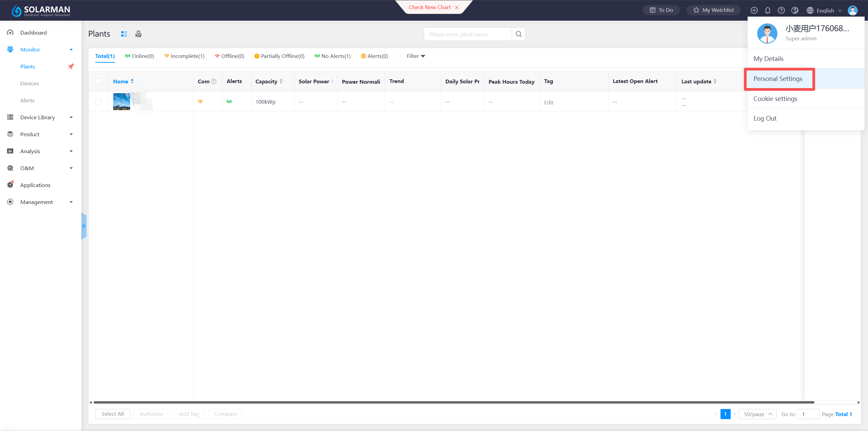Click the horizontal table scrollbar

tap(454, 402)
